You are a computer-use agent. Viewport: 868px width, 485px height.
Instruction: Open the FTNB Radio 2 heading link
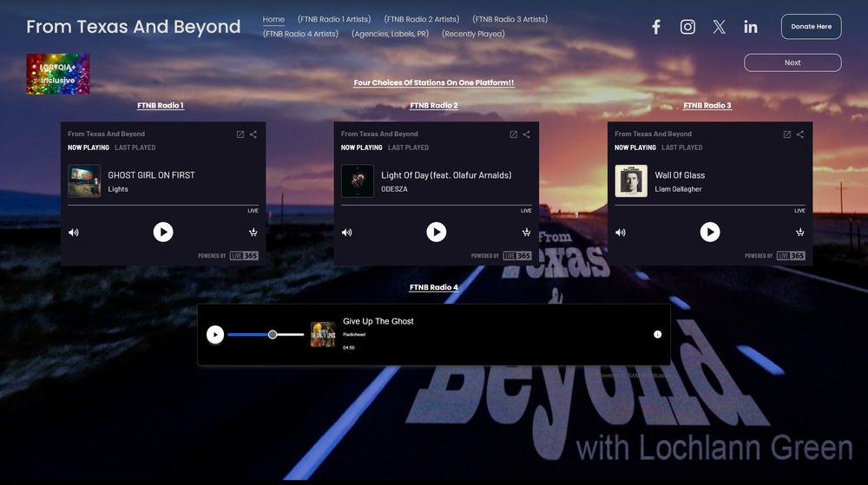tap(433, 105)
